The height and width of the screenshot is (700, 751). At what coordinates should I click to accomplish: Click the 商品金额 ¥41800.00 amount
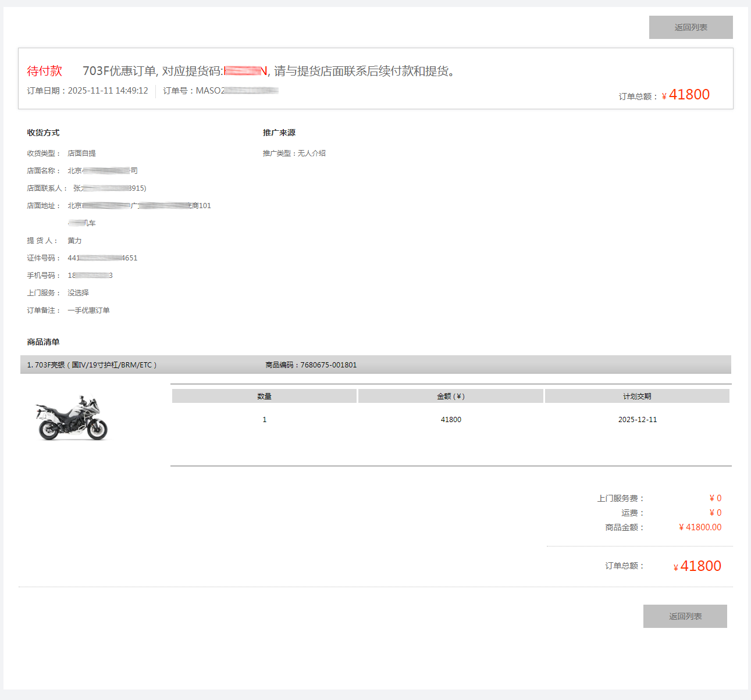(700, 527)
